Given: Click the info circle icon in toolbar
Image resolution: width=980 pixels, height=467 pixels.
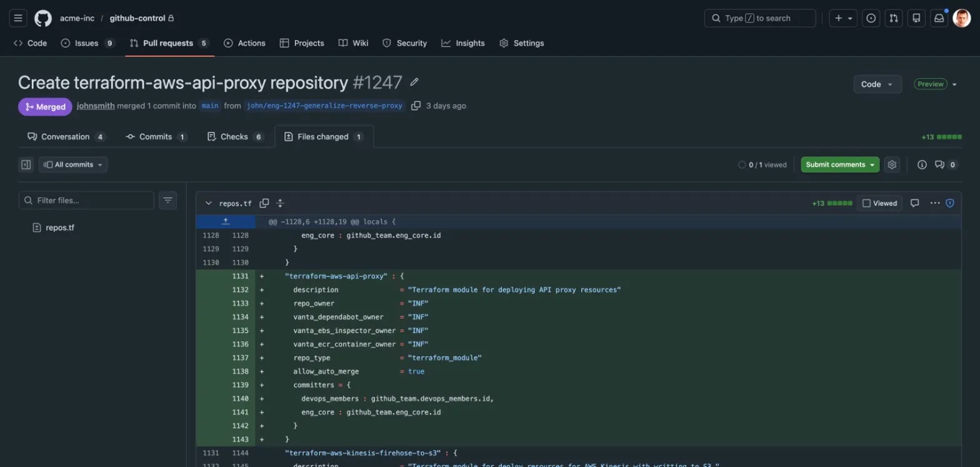Looking at the screenshot, I should point(922,164).
